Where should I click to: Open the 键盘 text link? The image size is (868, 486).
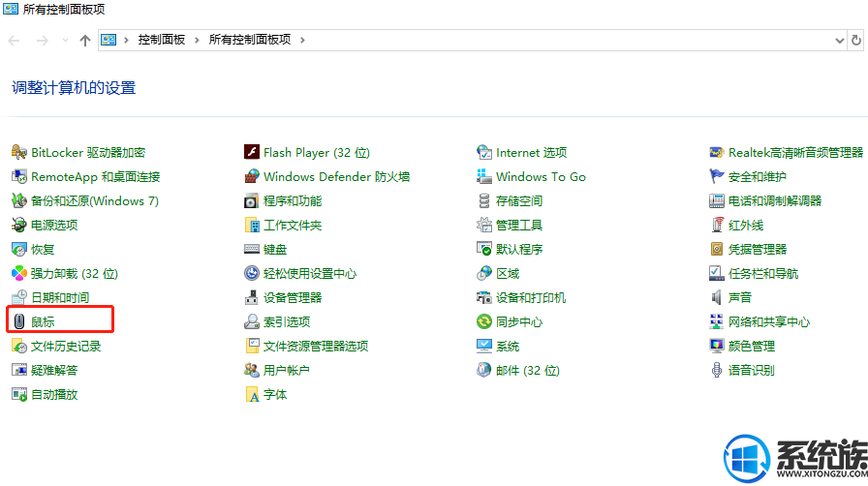(x=275, y=250)
